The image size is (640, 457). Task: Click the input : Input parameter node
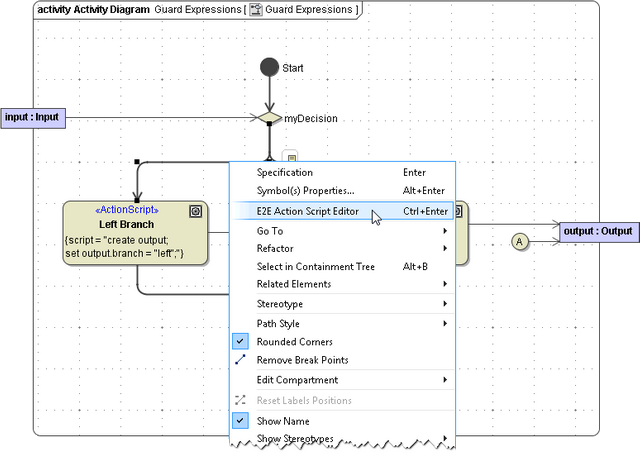click(32, 118)
